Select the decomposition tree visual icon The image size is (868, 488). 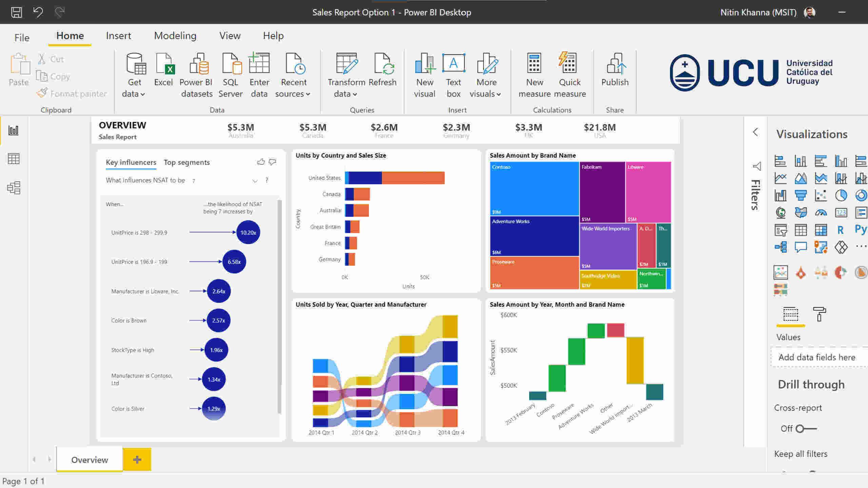point(780,247)
